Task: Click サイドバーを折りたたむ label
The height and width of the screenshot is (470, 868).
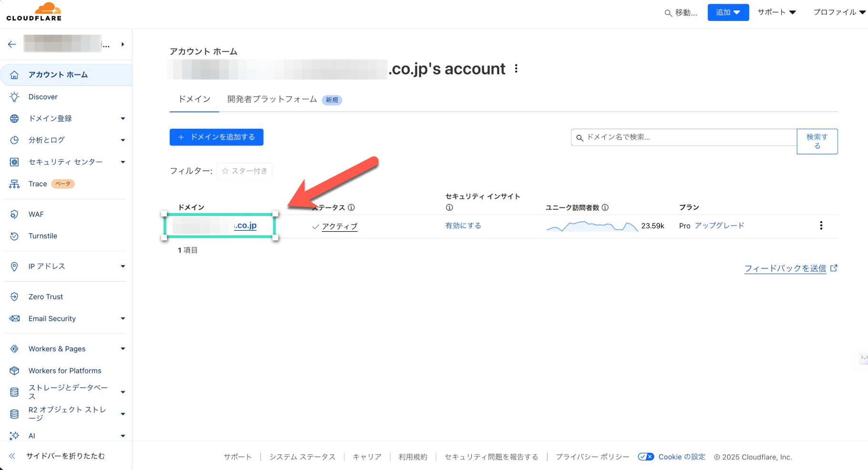Action: [65, 456]
